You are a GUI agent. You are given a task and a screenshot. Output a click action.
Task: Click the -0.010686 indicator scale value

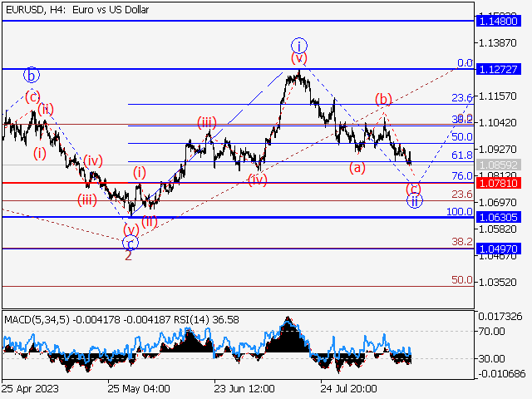click(500, 374)
